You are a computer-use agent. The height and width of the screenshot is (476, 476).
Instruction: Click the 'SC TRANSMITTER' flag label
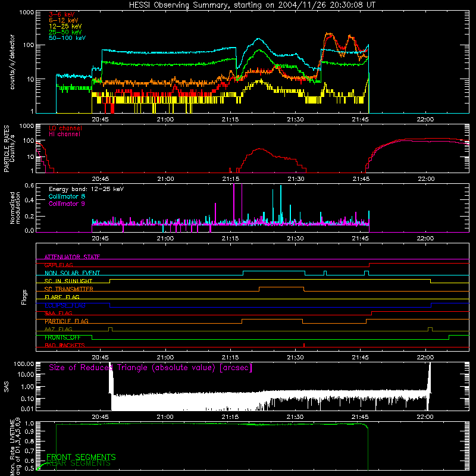pyautogui.click(x=69, y=289)
